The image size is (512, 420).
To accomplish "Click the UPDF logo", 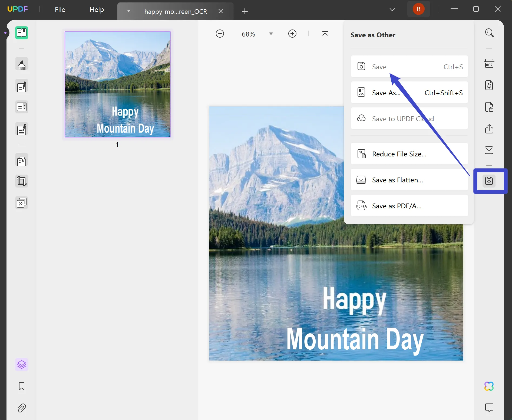I will point(18,9).
